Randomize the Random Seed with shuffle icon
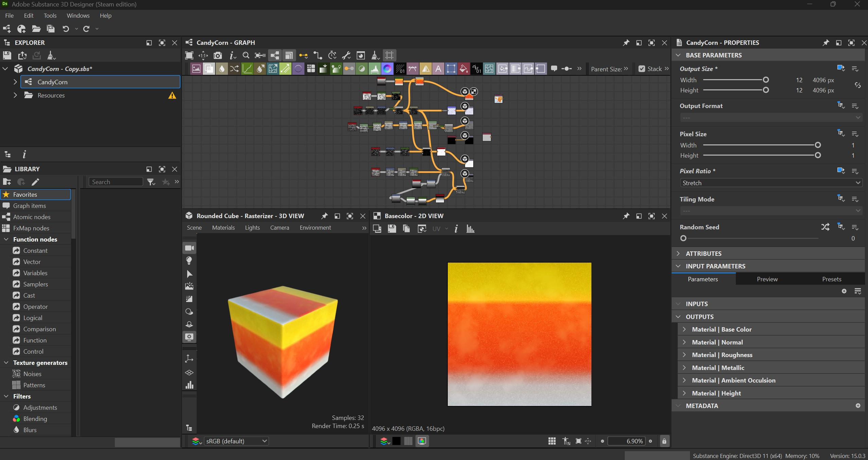Screen dimensions: 868x460 (x=825, y=227)
